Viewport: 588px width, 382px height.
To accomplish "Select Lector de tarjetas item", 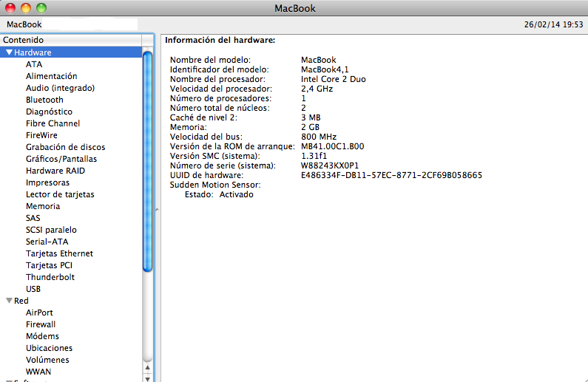I will [x=60, y=194].
